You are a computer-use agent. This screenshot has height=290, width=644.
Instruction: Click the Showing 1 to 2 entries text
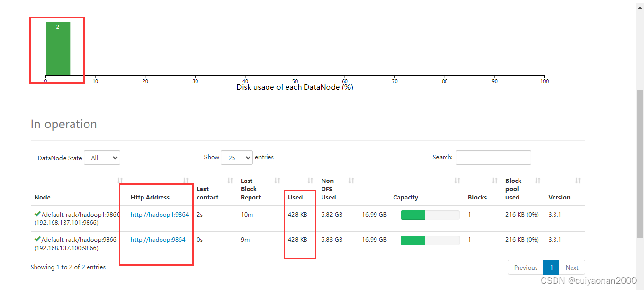click(x=68, y=267)
